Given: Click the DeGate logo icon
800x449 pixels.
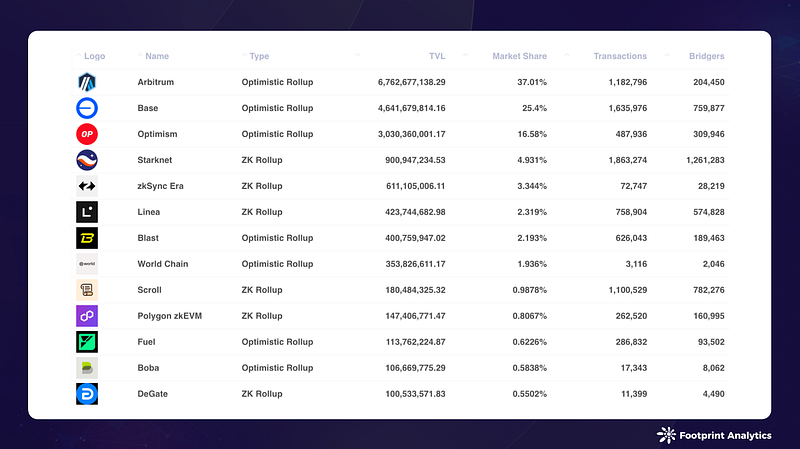Looking at the screenshot, I should click(87, 394).
